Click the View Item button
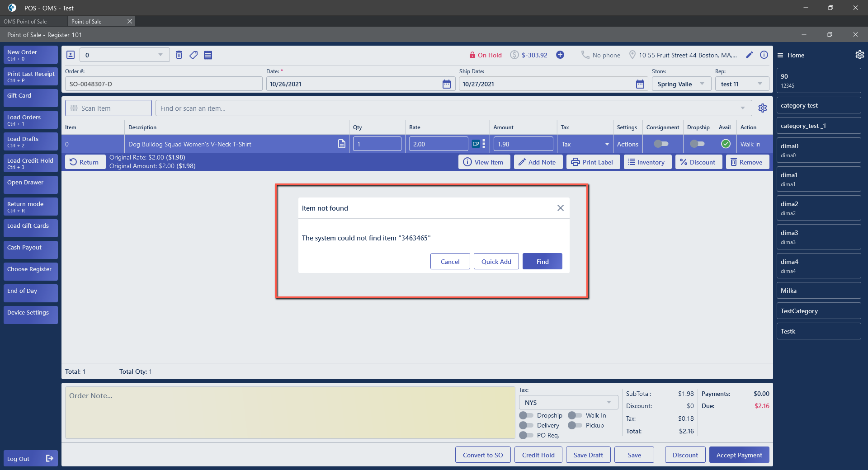Image resolution: width=868 pixels, height=470 pixels. coord(485,162)
